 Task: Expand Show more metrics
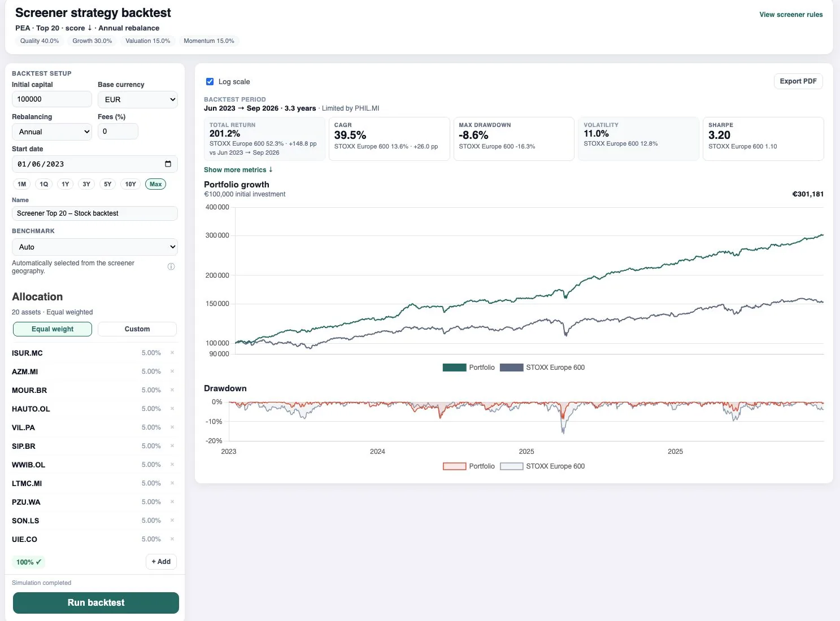(238, 170)
